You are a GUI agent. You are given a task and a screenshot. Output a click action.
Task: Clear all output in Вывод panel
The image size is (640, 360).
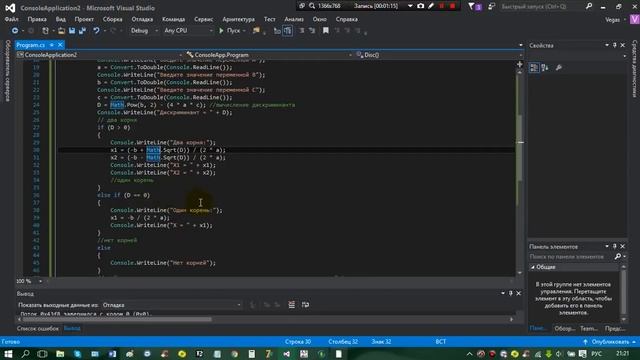click(291, 305)
